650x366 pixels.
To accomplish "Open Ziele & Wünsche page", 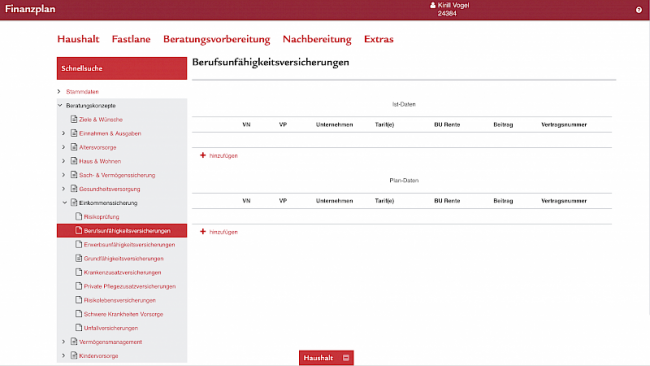I will [101, 119].
